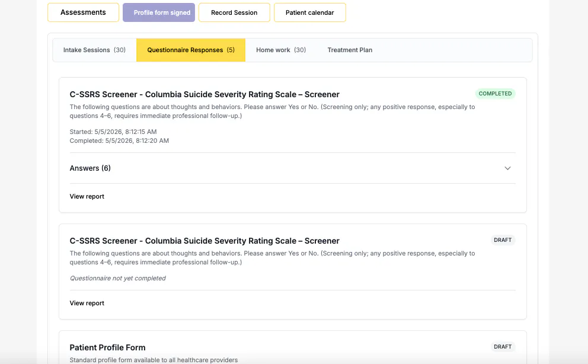The height and width of the screenshot is (364, 588).
Task: Start a session with Record Session
Action: (234, 12)
